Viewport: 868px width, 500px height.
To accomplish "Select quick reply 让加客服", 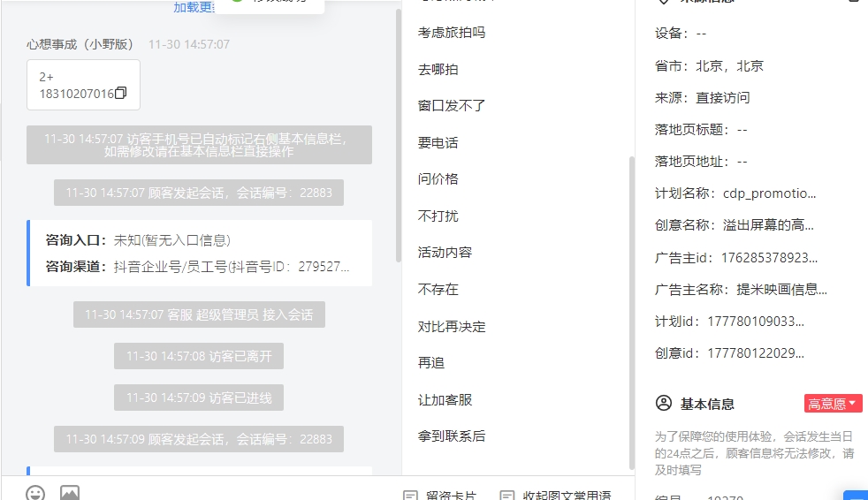I will pyautogui.click(x=445, y=399).
